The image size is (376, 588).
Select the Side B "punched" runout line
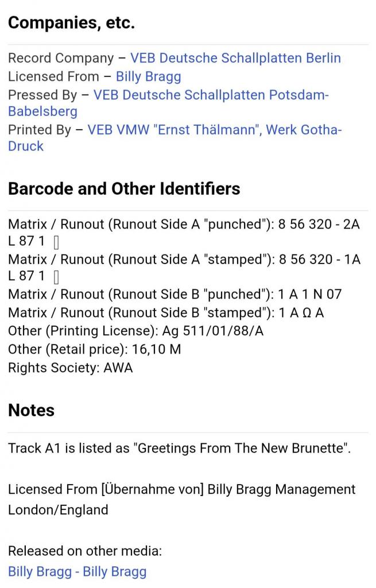pyautogui.click(x=175, y=295)
